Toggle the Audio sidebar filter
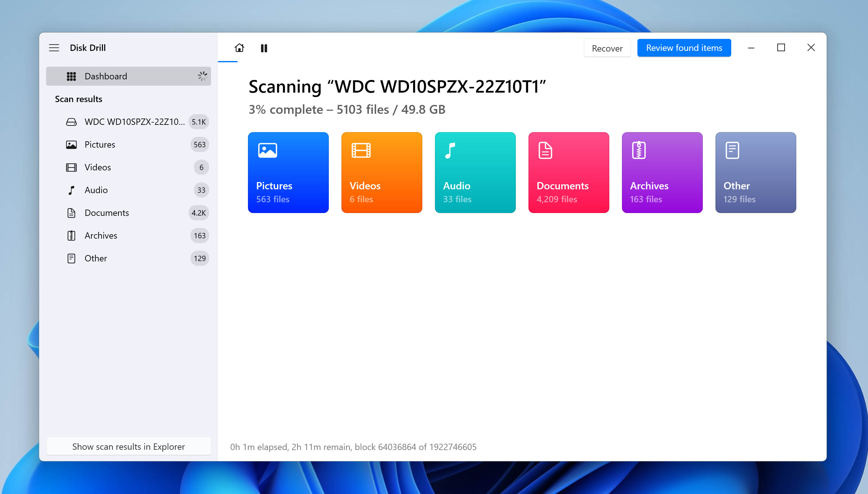Image resolution: width=868 pixels, height=494 pixels. [95, 190]
